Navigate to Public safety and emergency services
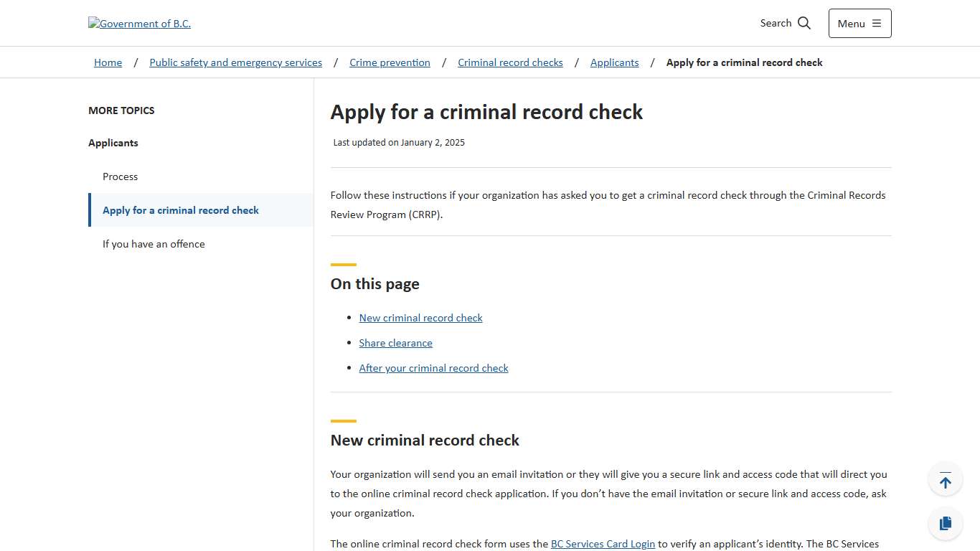 235,62
